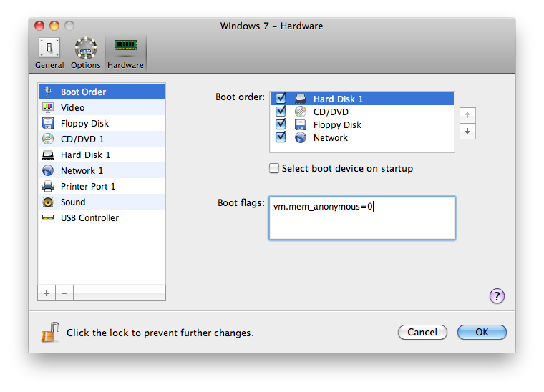Select Hard Disk 1 in sidebar
The image size is (544, 392).
[x=102, y=155]
